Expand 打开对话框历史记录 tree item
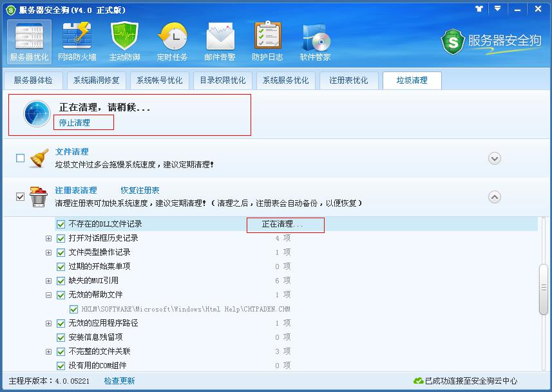This screenshot has width=552, height=392. tap(50, 237)
